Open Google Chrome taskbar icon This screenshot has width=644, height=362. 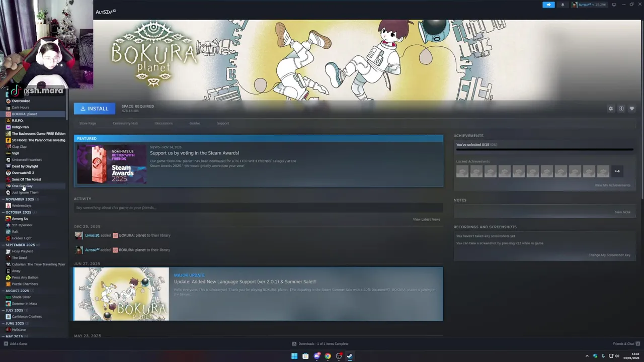point(328,356)
